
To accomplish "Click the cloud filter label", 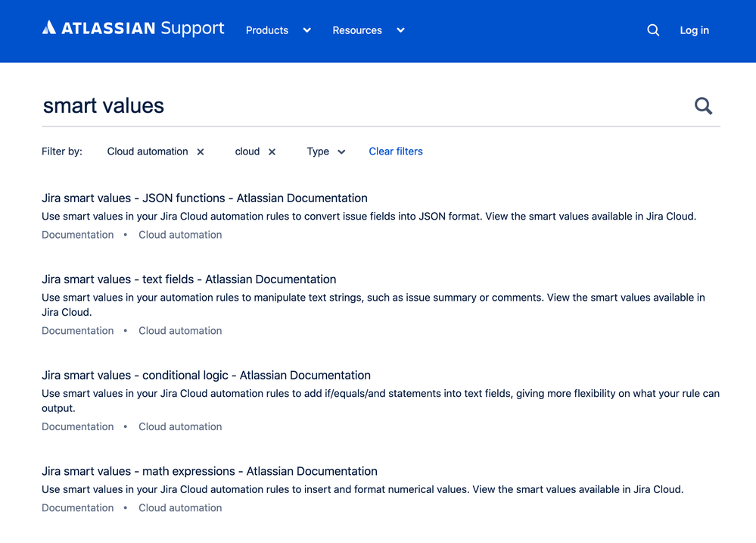I will click(247, 151).
